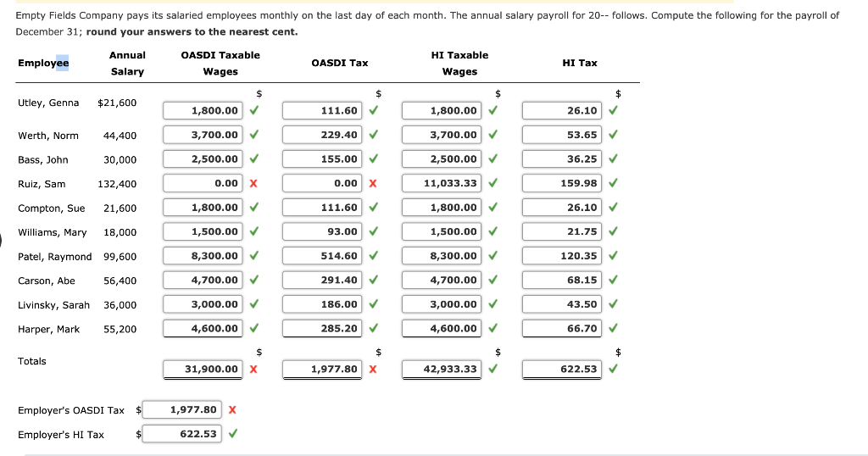Viewport: 868px width, 456px height.
Task: Select the OASDI Taxable Wages total field
Action: (203, 369)
